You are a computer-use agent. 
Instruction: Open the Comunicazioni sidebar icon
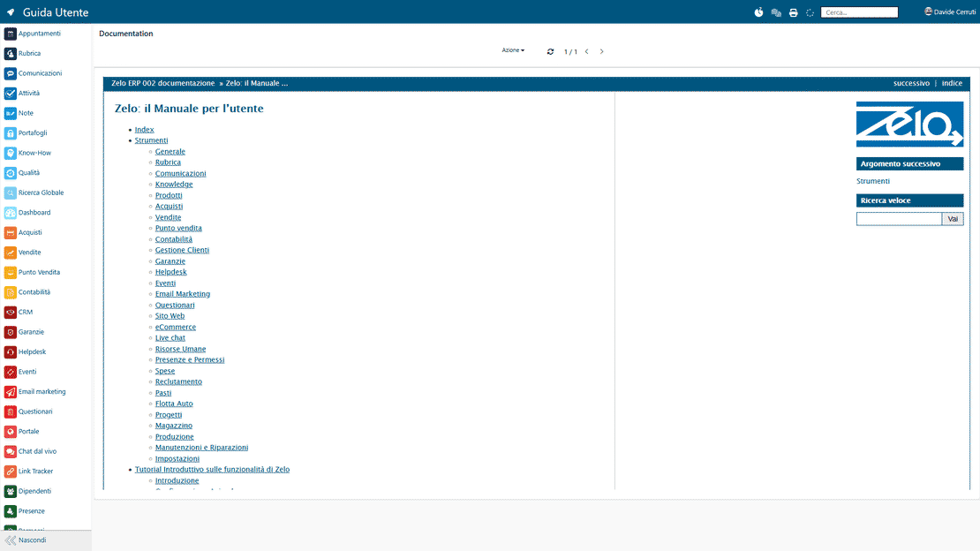coord(10,74)
